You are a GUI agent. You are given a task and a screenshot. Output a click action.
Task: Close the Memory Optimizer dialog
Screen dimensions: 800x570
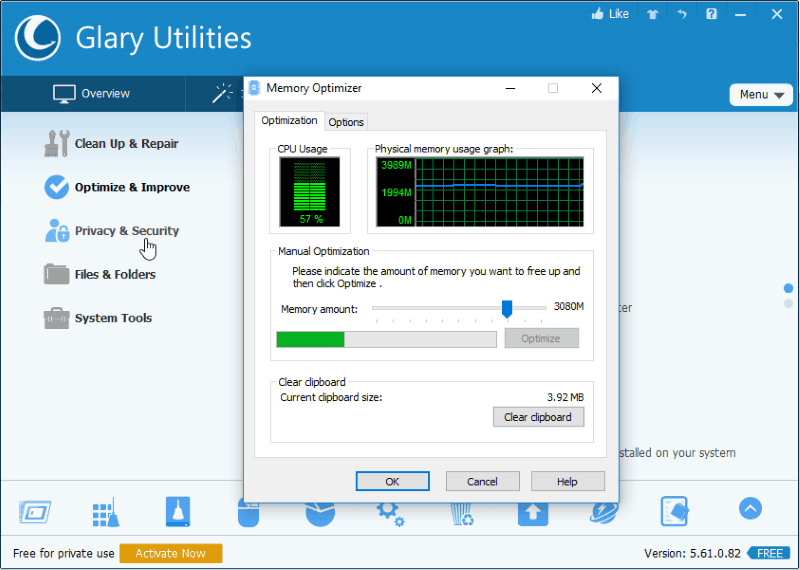pyautogui.click(x=596, y=88)
